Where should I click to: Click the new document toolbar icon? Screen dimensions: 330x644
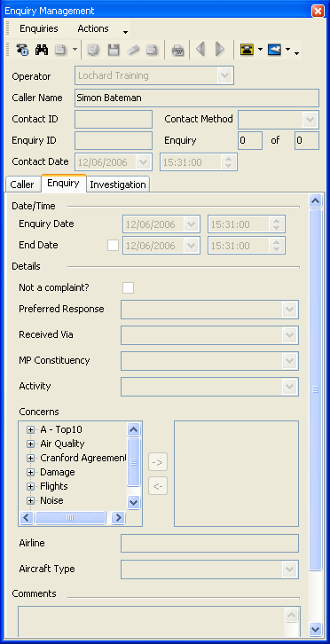pos(60,50)
